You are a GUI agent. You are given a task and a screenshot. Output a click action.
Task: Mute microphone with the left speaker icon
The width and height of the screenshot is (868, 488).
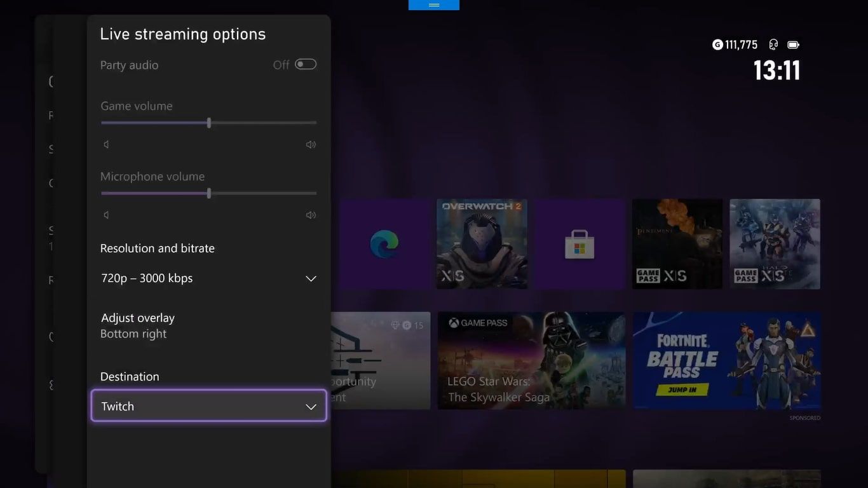(x=106, y=214)
